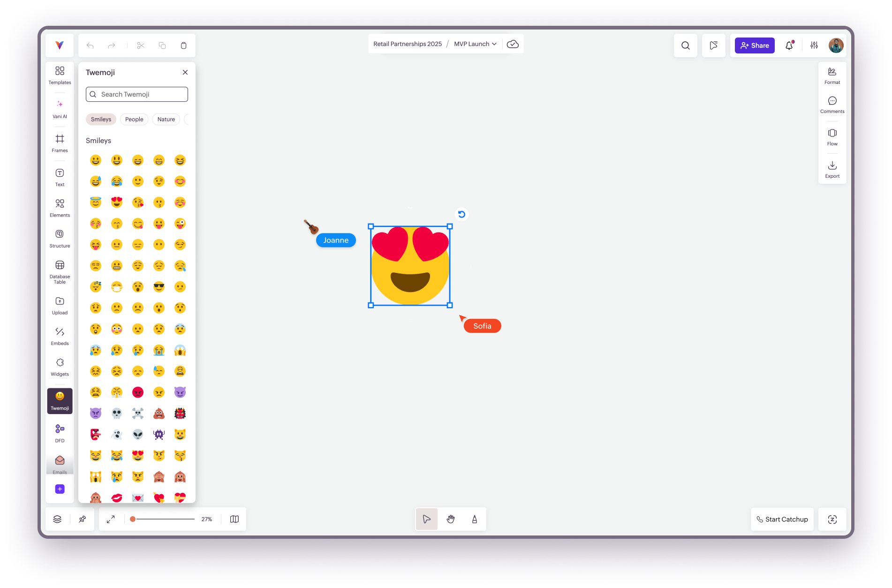Image resolution: width=892 pixels, height=588 pixels.
Task: Open the Widgets panel
Action: (60, 367)
